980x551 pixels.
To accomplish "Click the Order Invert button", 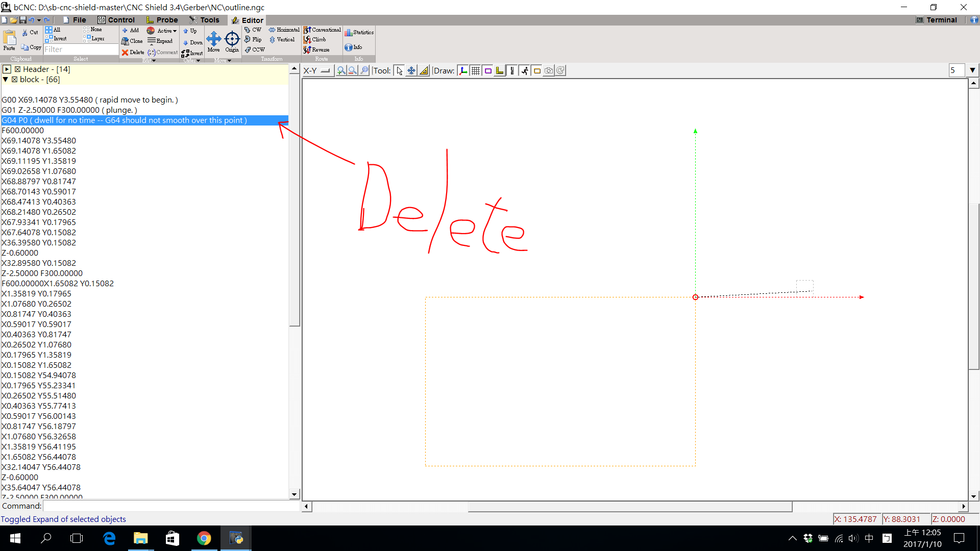I will (192, 53).
